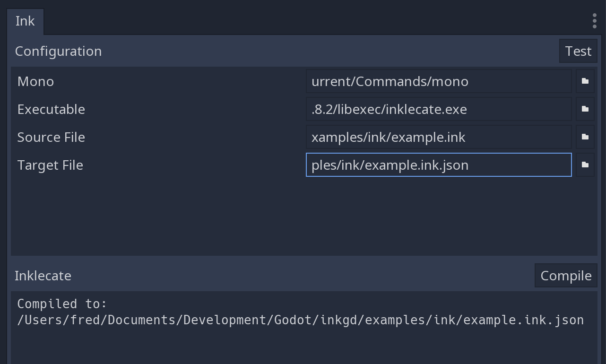This screenshot has width=606, height=364.
Task: Open the dock options three-dot menu
Action: point(594,21)
